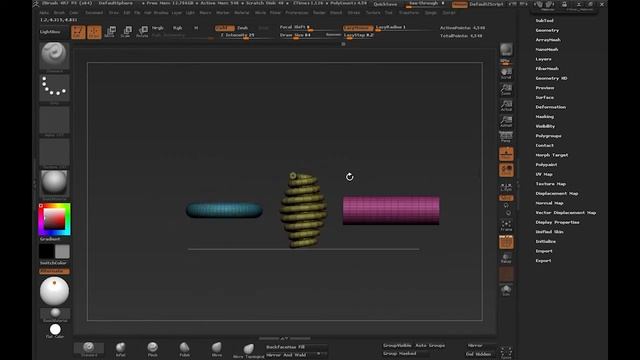
Task: Open the material sphere selector
Action: [x=54, y=182]
